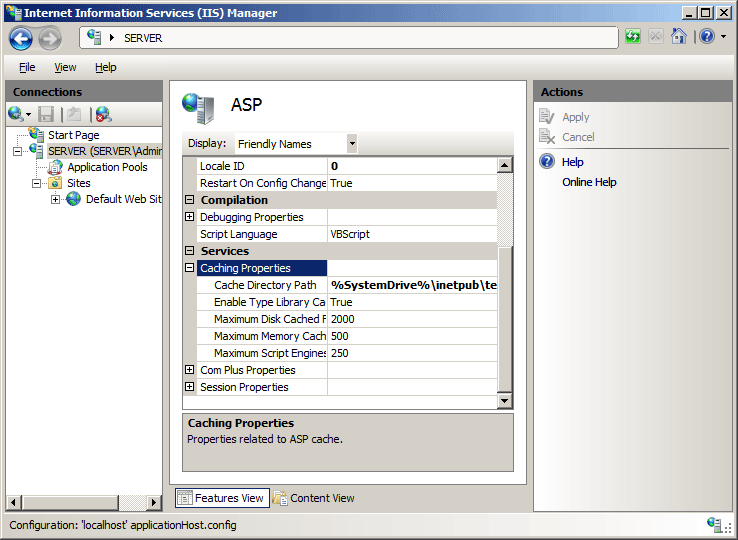Click the Refresh page icon in address bar

tap(633, 37)
